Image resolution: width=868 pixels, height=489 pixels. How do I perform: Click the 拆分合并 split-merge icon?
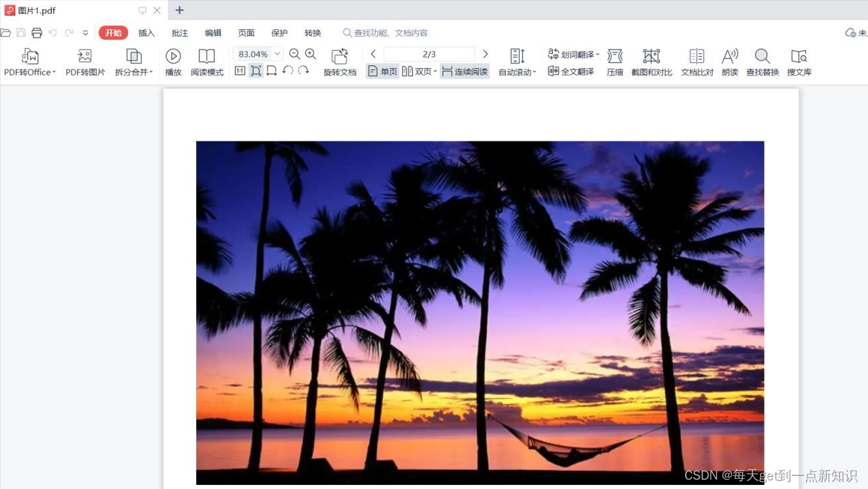coord(133,56)
